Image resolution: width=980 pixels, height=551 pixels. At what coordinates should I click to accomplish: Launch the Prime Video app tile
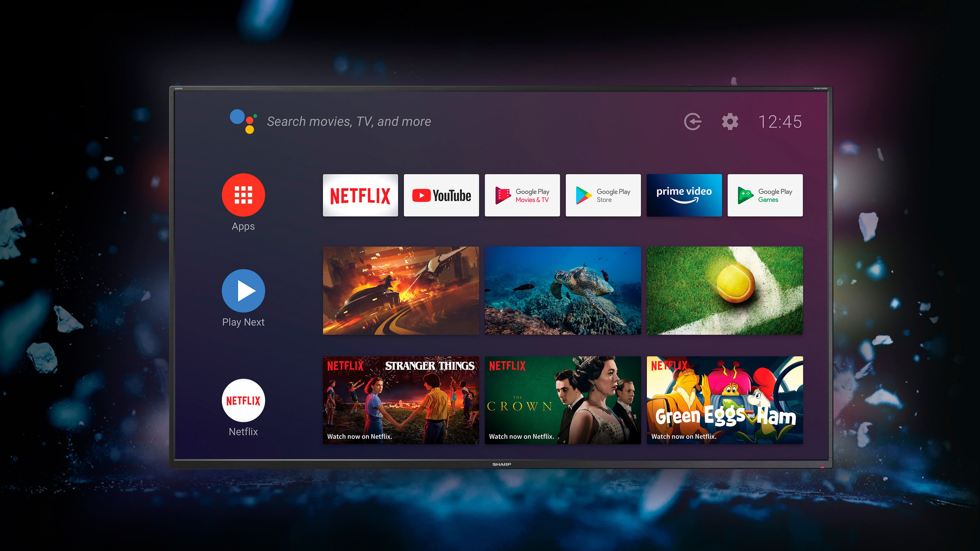pyautogui.click(x=684, y=195)
